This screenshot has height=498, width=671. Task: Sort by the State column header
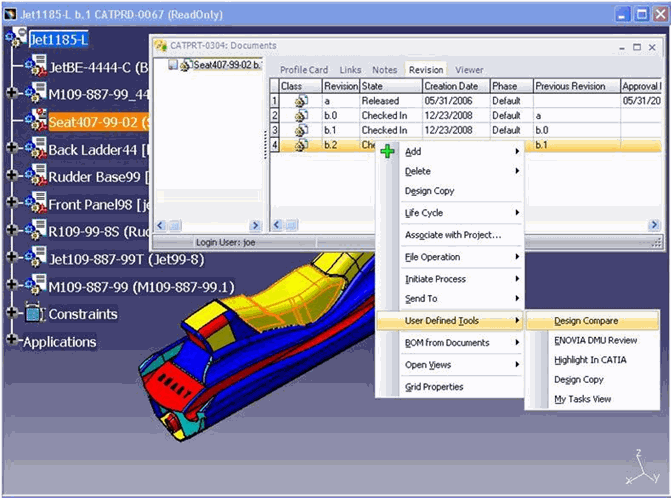coord(391,86)
